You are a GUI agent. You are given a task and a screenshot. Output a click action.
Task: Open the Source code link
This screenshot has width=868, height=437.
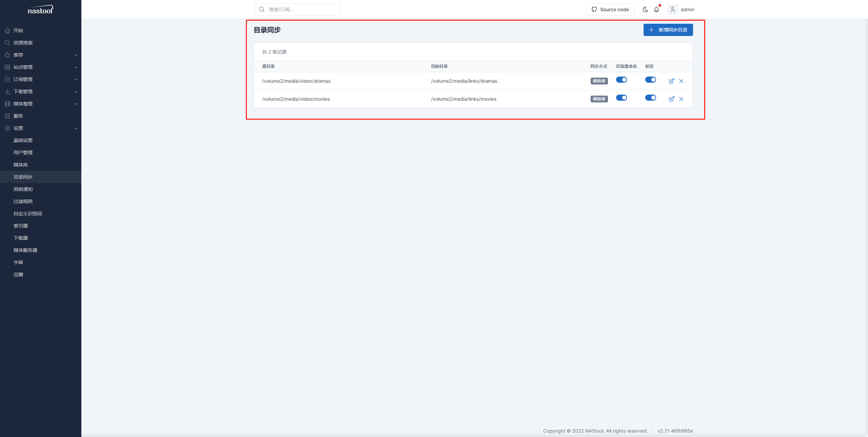(610, 9)
